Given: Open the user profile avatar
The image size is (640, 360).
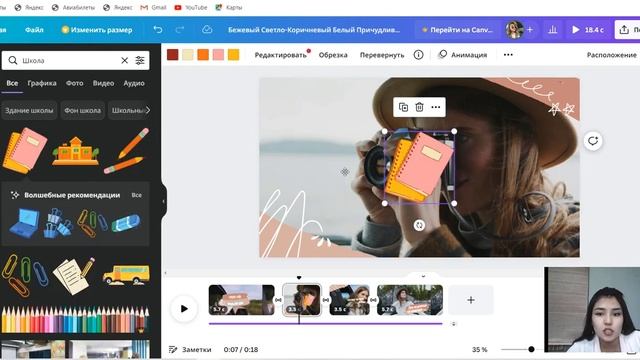Looking at the screenshot, I should click(514, 30).
